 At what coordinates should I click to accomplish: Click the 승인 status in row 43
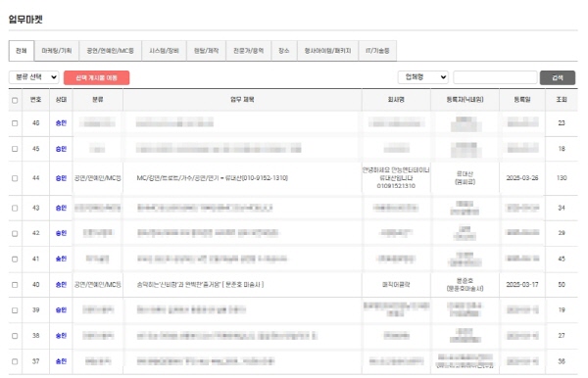tap(61, 208)
